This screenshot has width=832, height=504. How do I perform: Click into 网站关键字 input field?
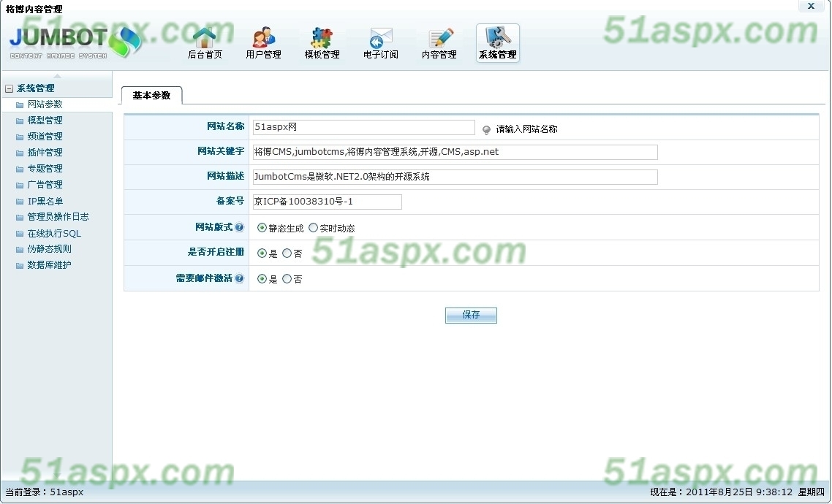[x=455, y=152]
